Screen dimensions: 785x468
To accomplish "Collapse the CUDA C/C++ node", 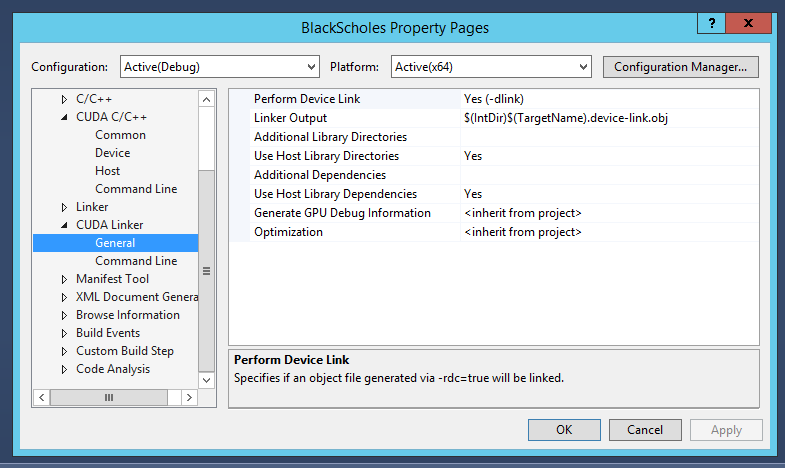I will (65, 117).
